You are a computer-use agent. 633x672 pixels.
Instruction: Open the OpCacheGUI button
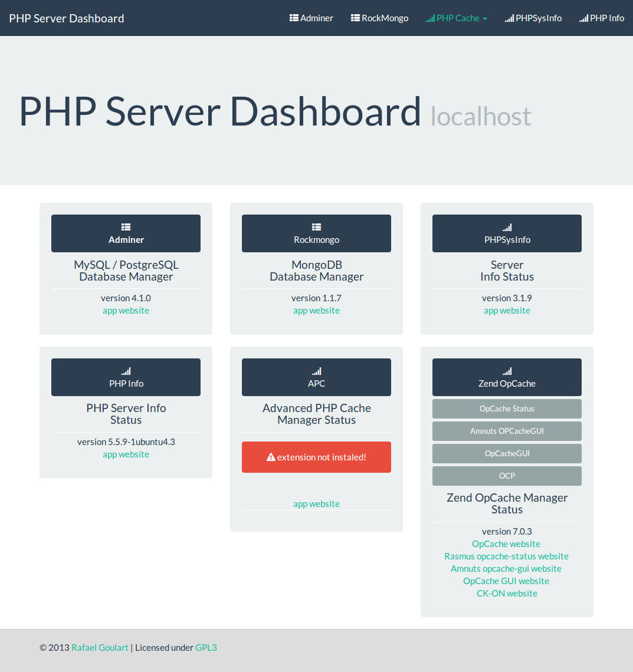pos(507,453)
